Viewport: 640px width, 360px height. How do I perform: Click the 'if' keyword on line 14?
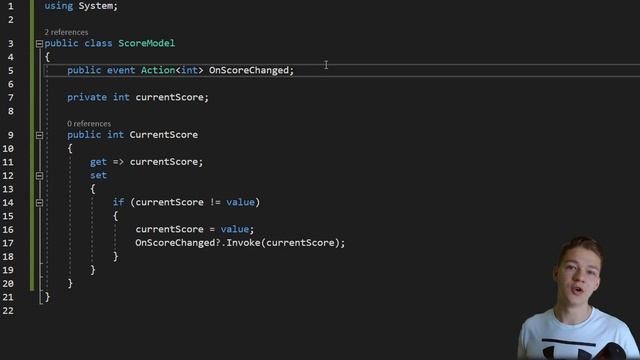(x=118, y=202)
